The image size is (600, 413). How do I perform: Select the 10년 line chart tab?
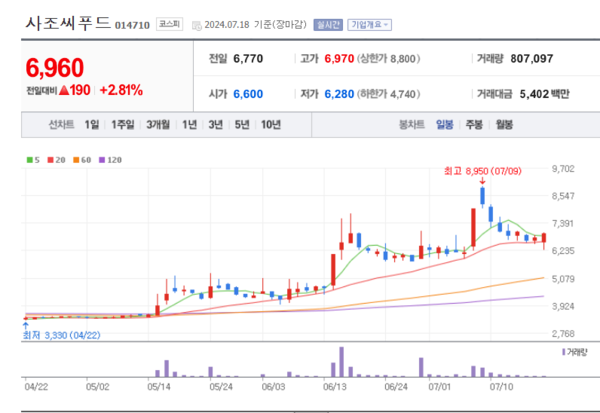pos(271,124)
